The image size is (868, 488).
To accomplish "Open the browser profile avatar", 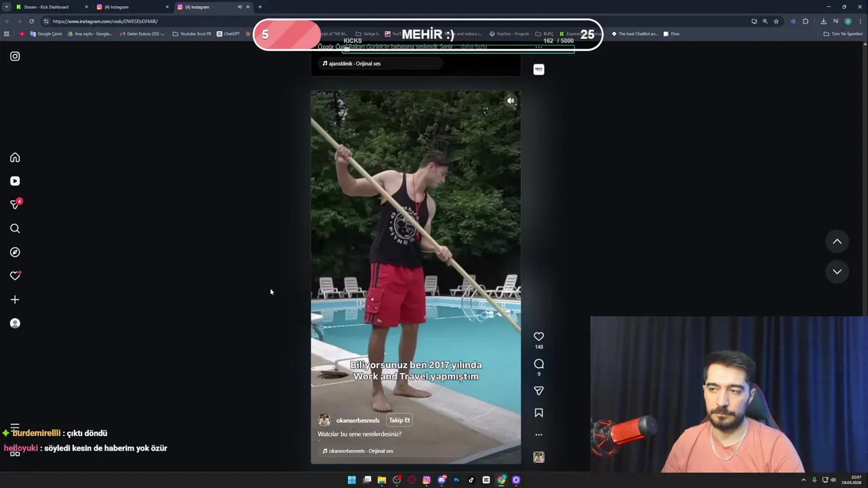I will pos(848,21).
